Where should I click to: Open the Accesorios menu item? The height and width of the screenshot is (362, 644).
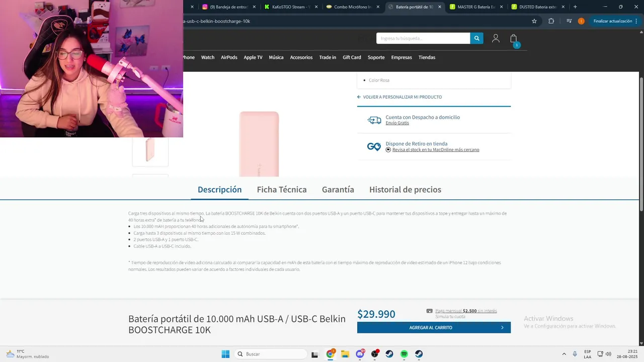click(301, 57)
